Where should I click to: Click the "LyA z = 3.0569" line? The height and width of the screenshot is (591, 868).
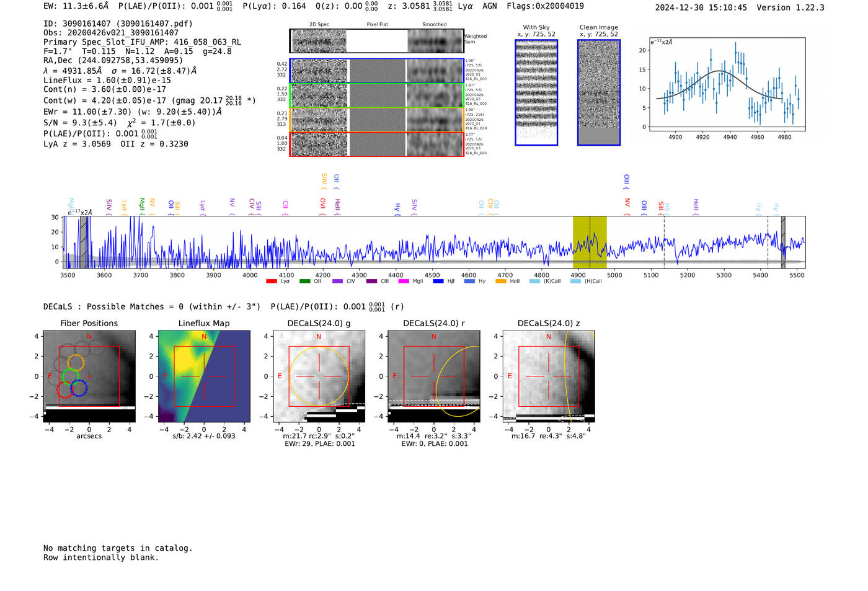coord(116,144)
